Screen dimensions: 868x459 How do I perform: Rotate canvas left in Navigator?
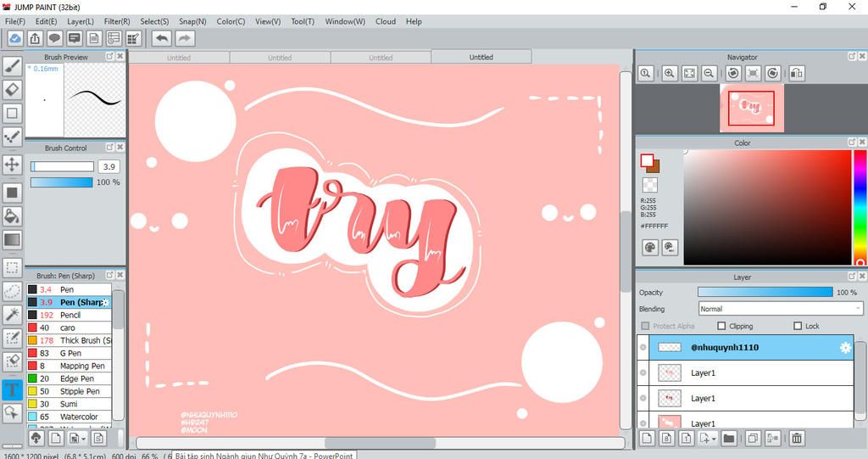[x=733, y=73]
